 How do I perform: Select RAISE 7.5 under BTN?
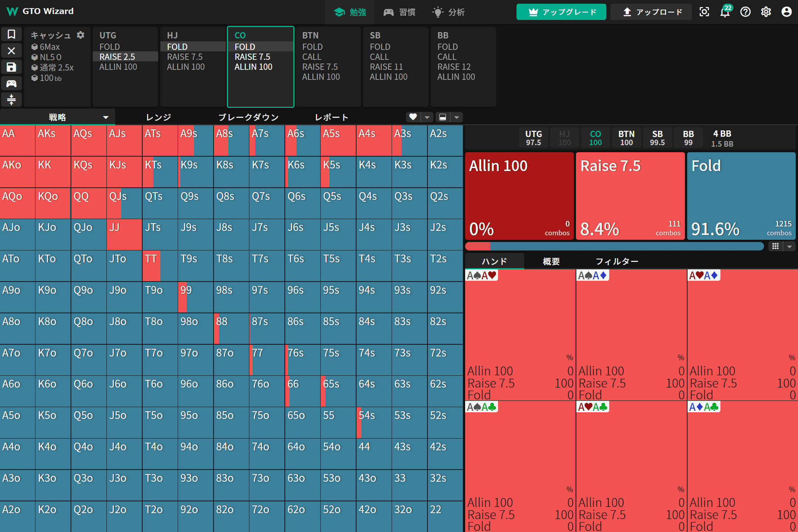point(320,67)
